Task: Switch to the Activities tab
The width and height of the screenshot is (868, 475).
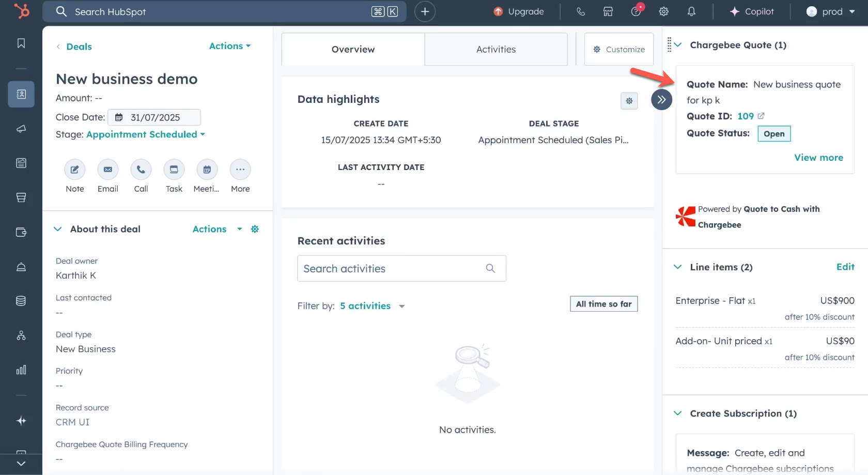Action: click(x=495, y=49)
